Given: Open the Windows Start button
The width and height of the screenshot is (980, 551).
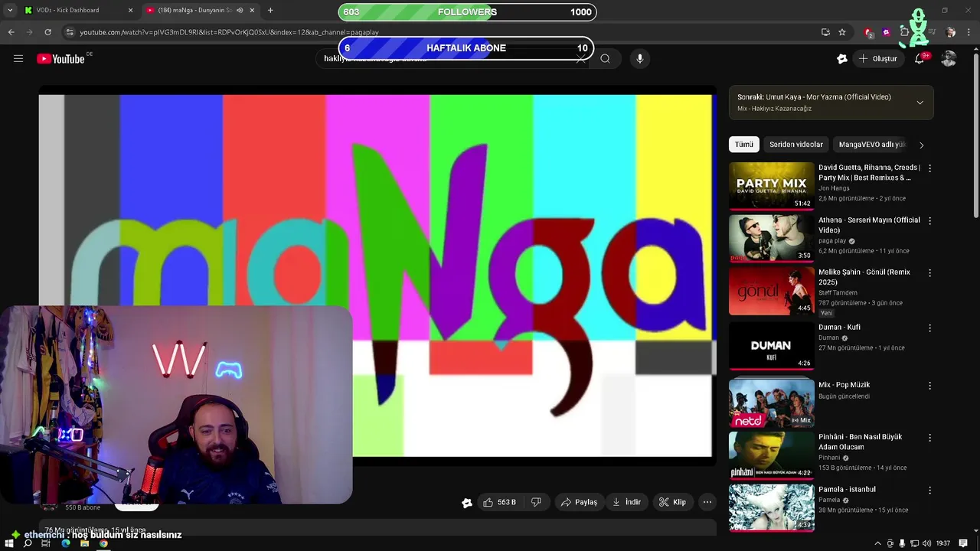Looking at the screenshot, I should pos(9,543).
